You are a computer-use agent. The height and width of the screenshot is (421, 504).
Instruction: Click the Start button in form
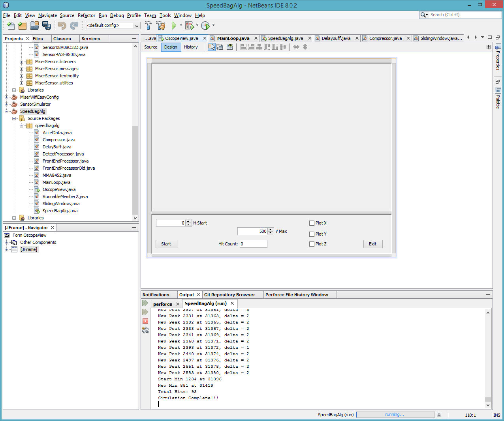tap(166, 244)
